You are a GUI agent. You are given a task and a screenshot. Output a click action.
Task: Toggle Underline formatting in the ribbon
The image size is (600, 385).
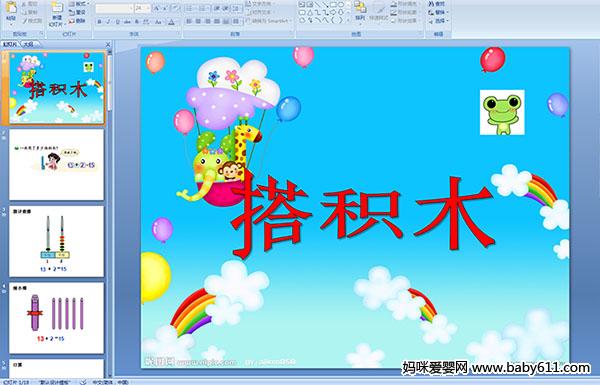coord(117,22)
